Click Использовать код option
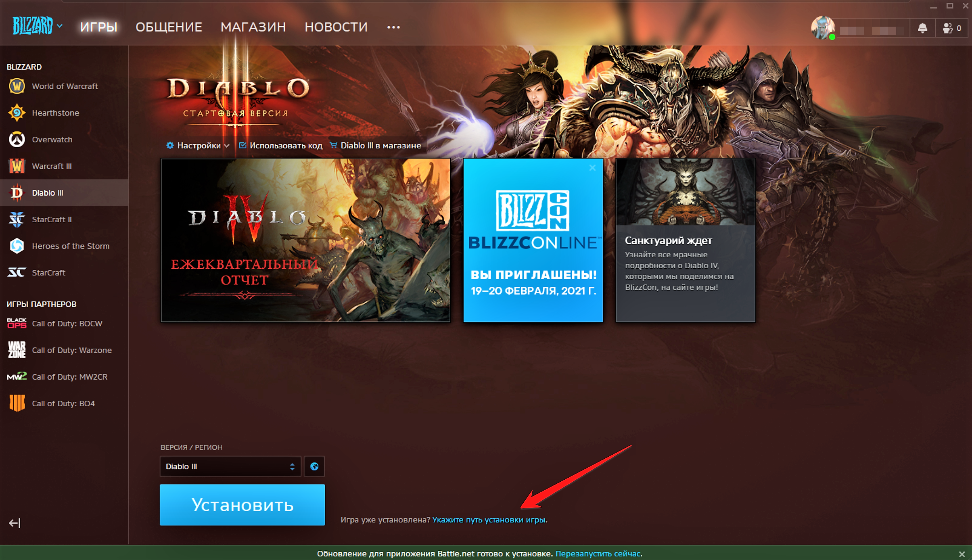The width and height of the screenshot is (972, 560). pyautogui.click(x=281, y=145)
